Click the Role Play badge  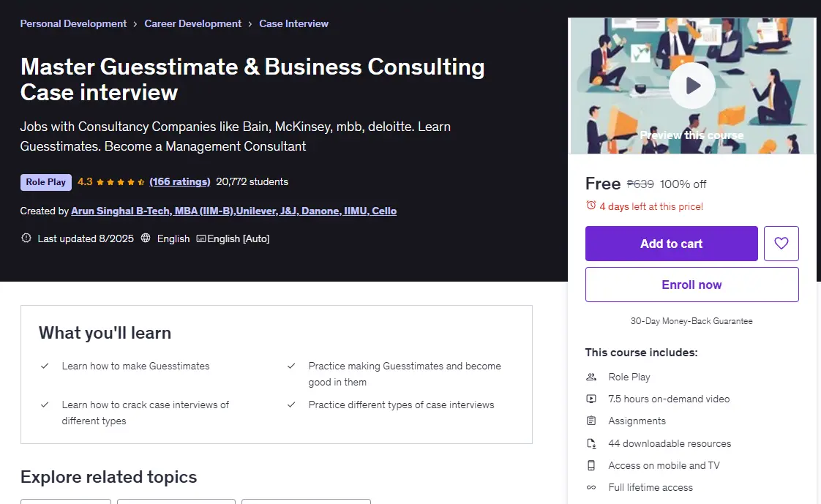point(45,182)
